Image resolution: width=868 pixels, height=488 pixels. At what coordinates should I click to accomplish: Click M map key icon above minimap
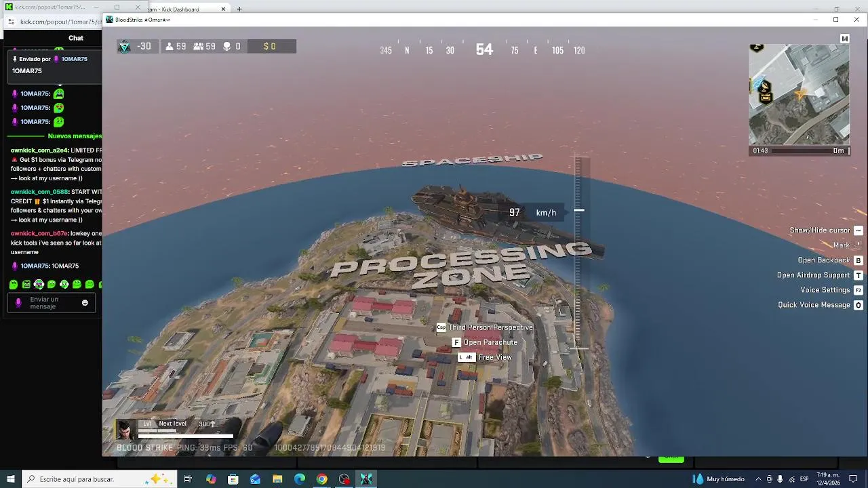tap(844, 39)
